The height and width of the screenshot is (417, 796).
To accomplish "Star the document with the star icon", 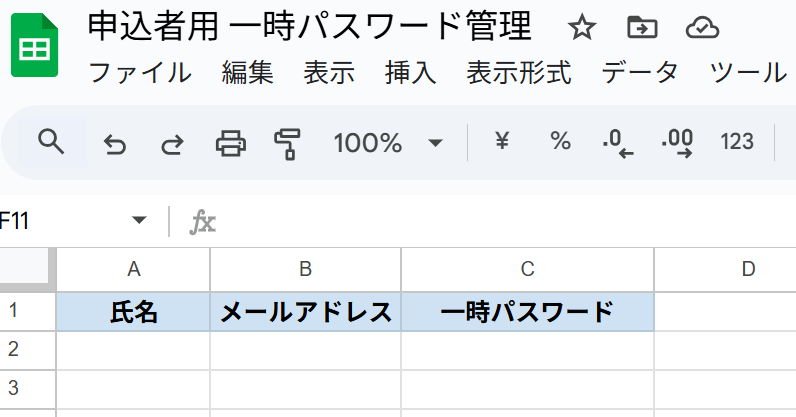I will (x=582, y=27).
